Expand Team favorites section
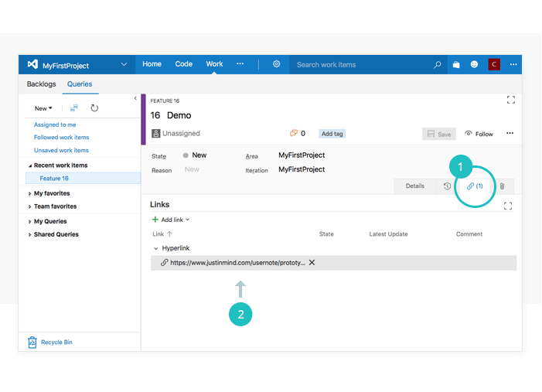The height and width of the screenshot is (392, 542). [29, 206]
